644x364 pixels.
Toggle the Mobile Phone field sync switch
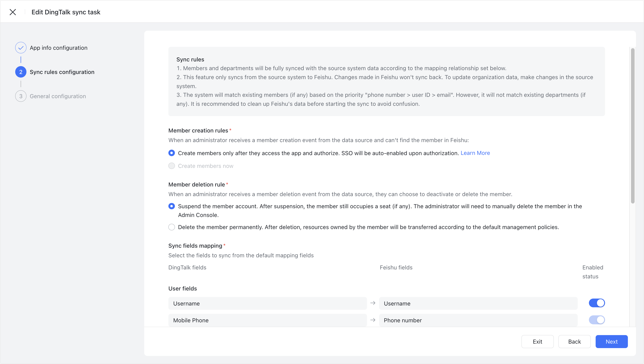[597, 320]
